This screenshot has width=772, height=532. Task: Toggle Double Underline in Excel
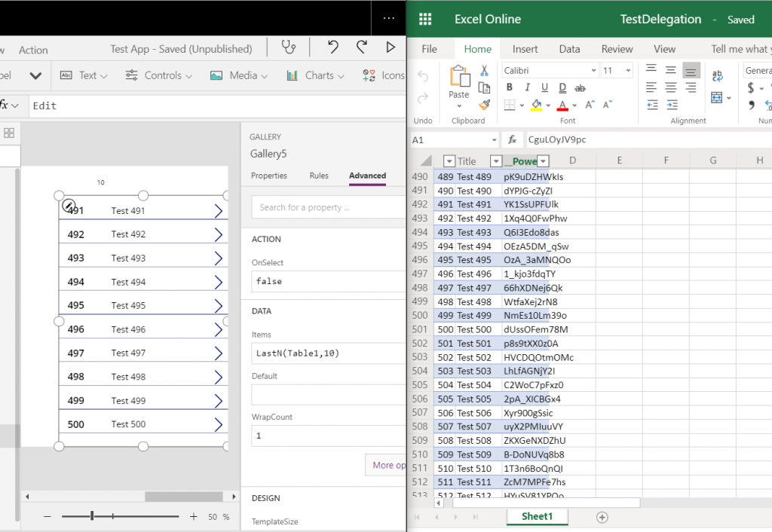click(562, 88)
